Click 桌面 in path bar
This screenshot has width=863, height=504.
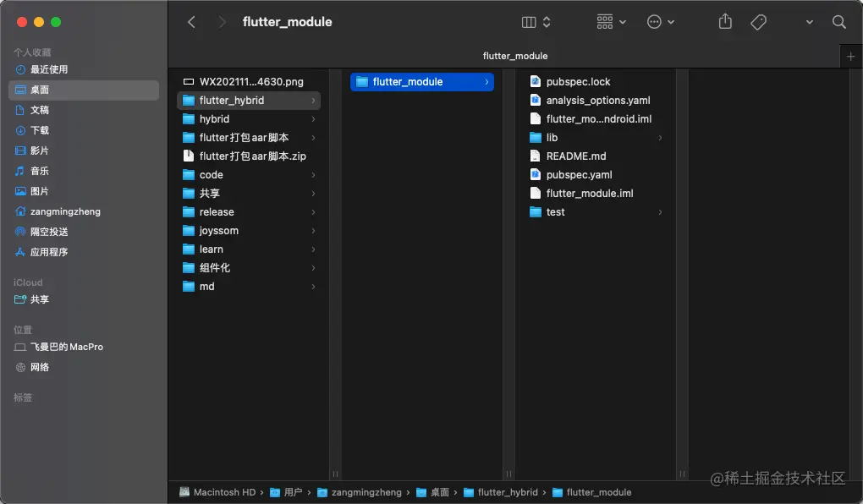pyautogui.click(x=432, y=492)
